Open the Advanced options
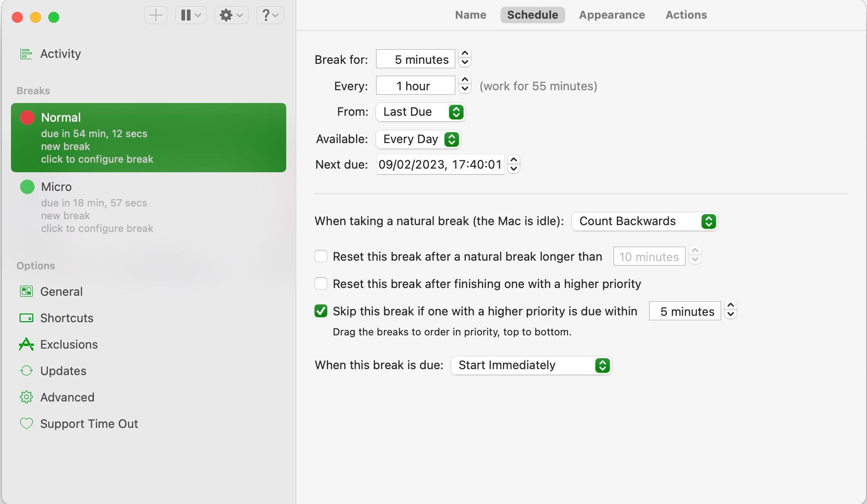 67,397
